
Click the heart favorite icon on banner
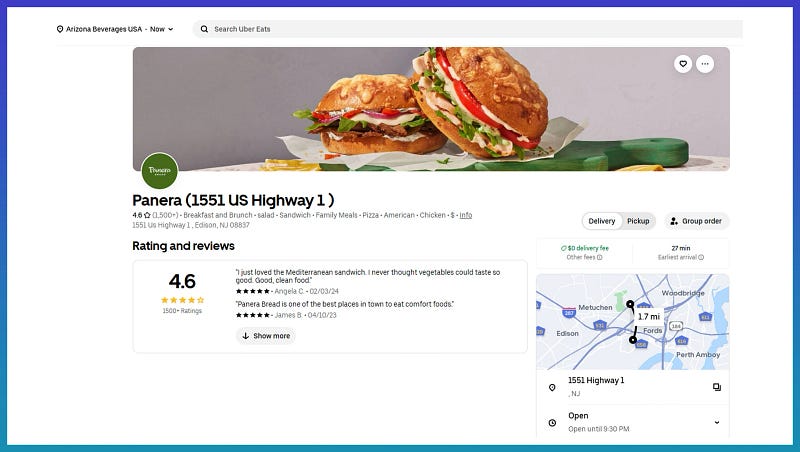click(683, 64)
